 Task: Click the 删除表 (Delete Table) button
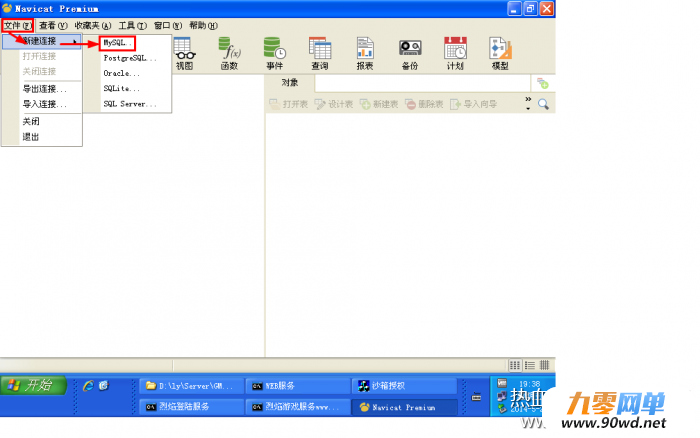tap(424, 104)
